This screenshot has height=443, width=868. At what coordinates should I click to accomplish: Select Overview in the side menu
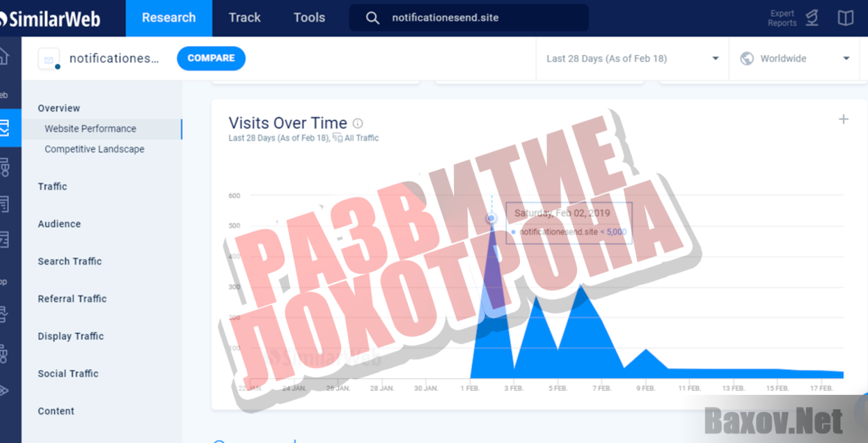coord(59,108)
